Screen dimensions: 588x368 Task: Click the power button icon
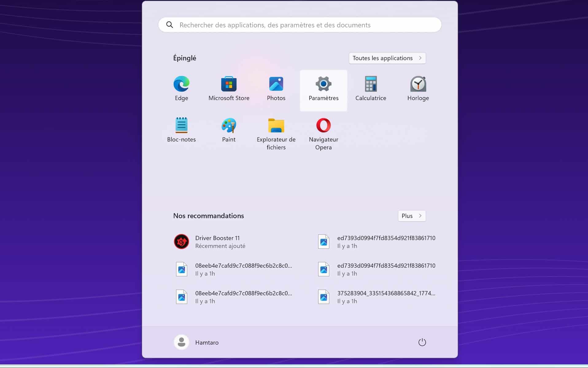[x=422, y=342]
